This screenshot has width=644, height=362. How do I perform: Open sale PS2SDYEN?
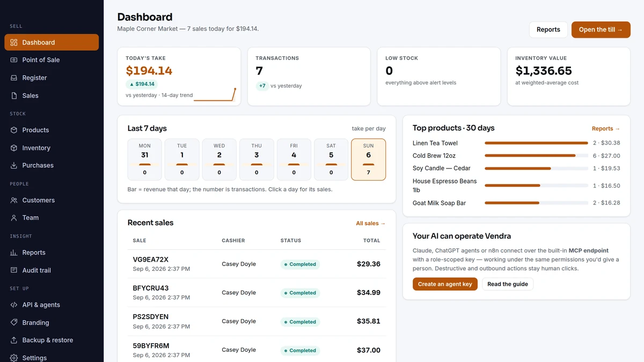pos(151,317)
